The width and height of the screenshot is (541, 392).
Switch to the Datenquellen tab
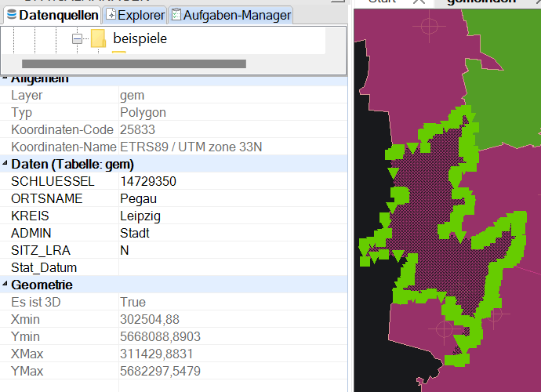coord(53,15)
